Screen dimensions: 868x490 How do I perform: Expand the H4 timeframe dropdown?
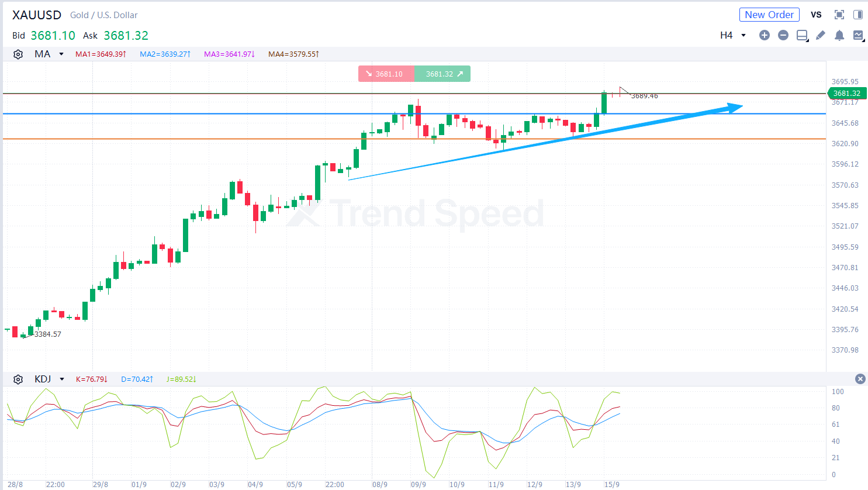point(733,35)
